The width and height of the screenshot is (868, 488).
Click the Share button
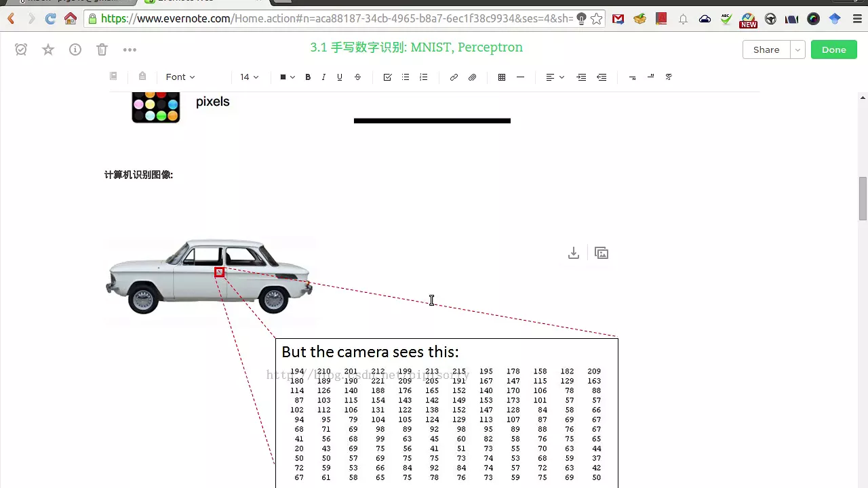click(766, 49)
